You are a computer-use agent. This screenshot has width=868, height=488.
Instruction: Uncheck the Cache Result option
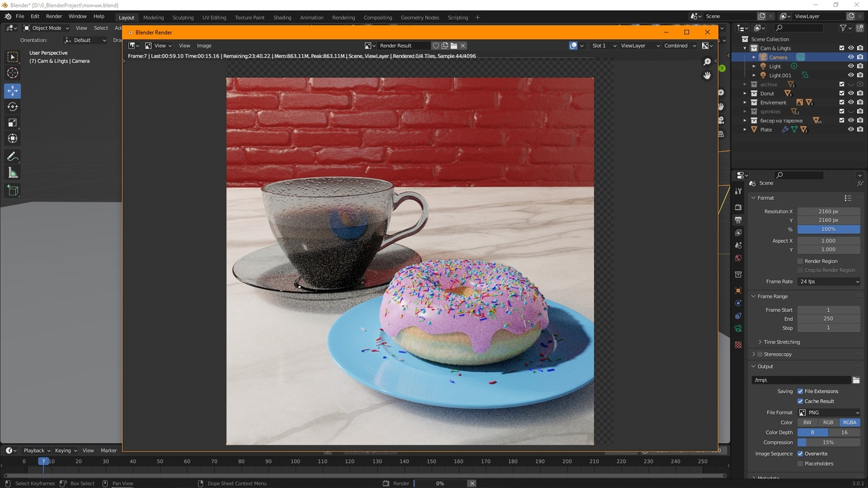800,401
